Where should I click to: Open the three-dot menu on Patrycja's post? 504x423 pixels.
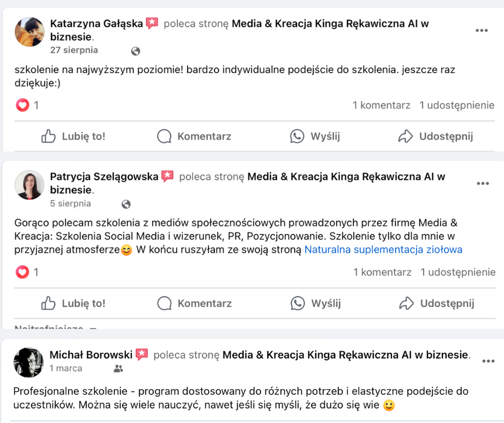(483, 184)
